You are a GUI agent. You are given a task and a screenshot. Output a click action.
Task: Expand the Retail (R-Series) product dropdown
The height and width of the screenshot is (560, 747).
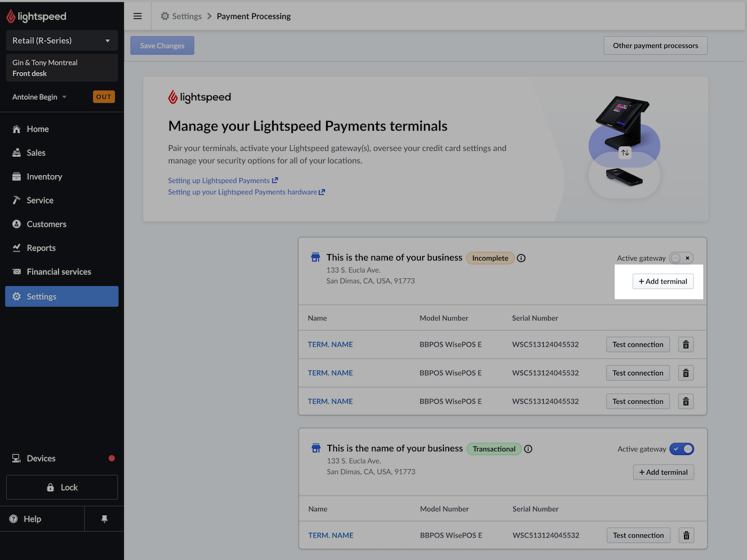click(62, 41)
